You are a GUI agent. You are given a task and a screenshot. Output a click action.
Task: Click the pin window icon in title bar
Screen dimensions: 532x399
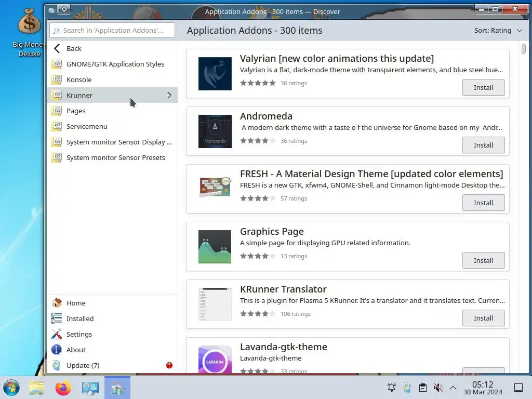pyautogui.click(x=64, y=9)
